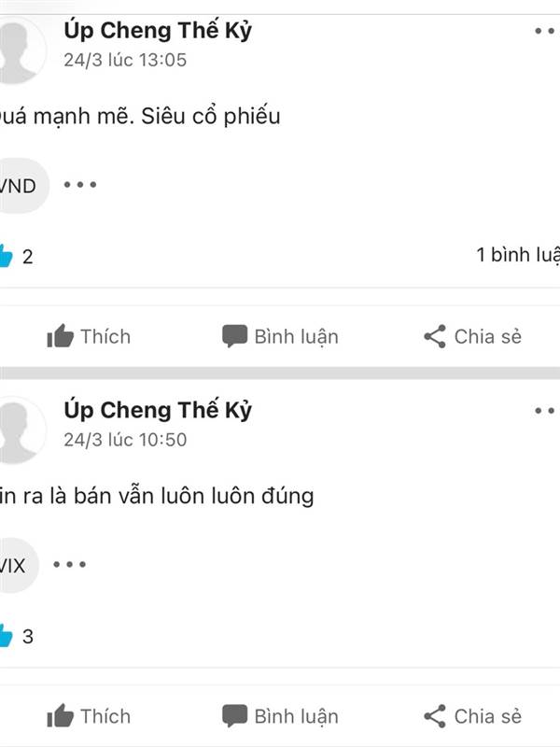Expand more tags next to VIX
Screen dimensions: 560x747
(70, 565)
